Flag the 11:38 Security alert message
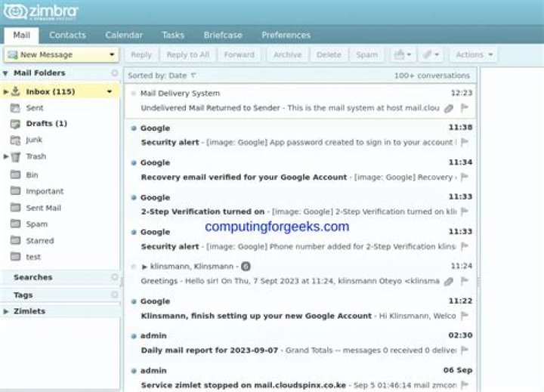The image size is (544, 392). [464, 142]
